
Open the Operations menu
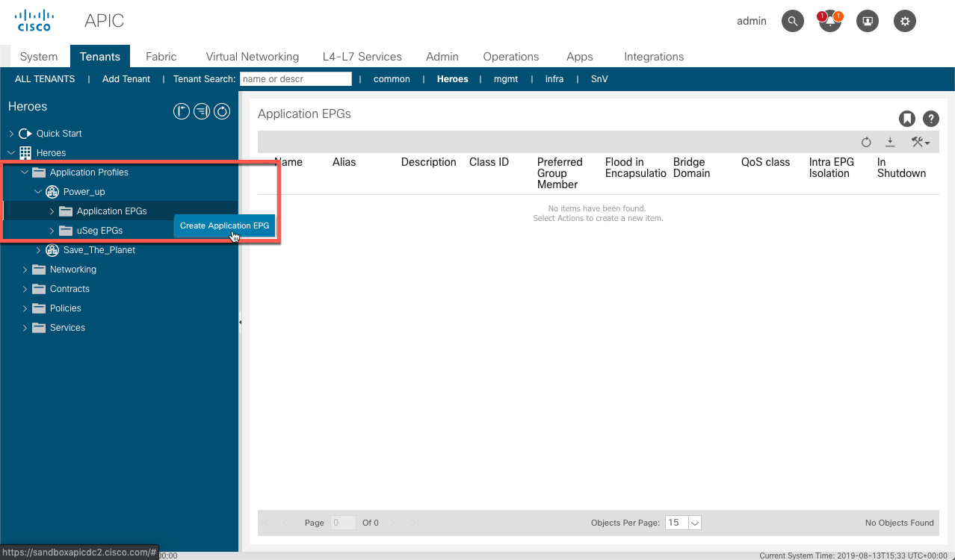(x=510, y=56)
